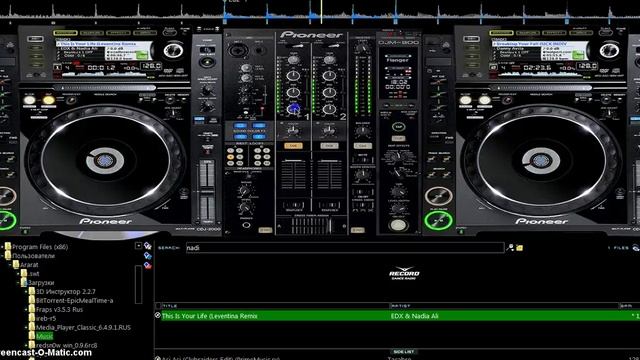
Task: Toggle the blue jog mode button
Action: 199,120
